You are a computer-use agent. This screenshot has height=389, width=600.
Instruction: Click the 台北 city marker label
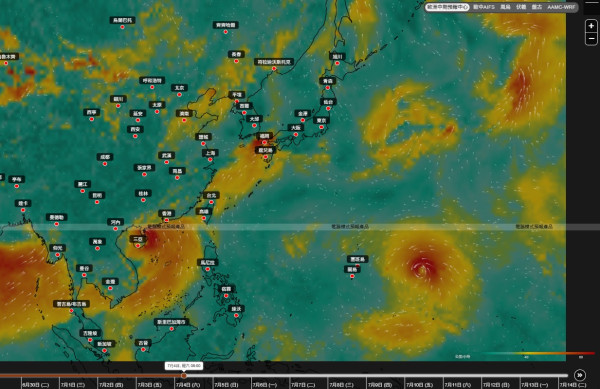pos(211,195)
